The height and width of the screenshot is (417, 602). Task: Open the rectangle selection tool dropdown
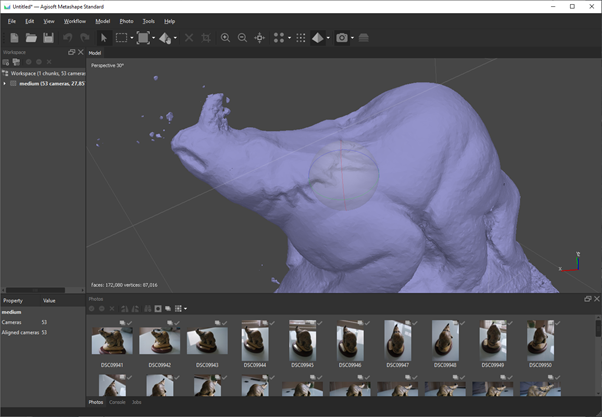click(133, 39)
